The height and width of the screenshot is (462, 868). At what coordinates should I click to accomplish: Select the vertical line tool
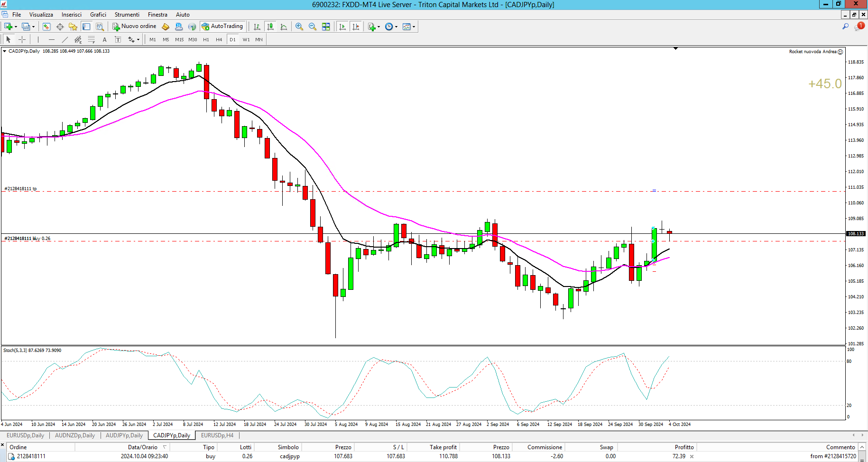[38, 39]
